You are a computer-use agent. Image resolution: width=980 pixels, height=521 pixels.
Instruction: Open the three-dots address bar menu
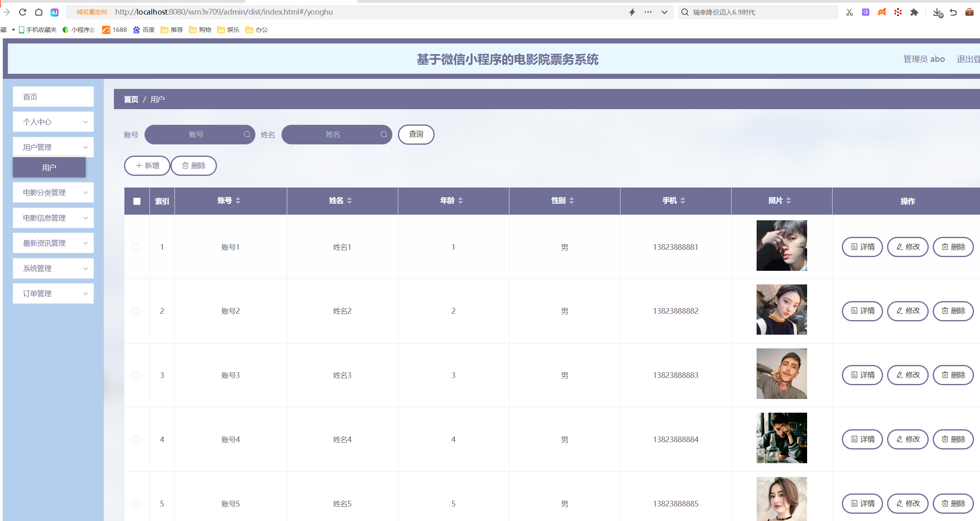point(648,12)
